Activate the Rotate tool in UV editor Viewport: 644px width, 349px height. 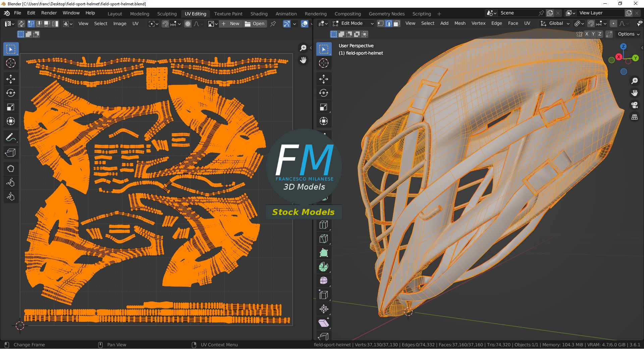[11, 93]
